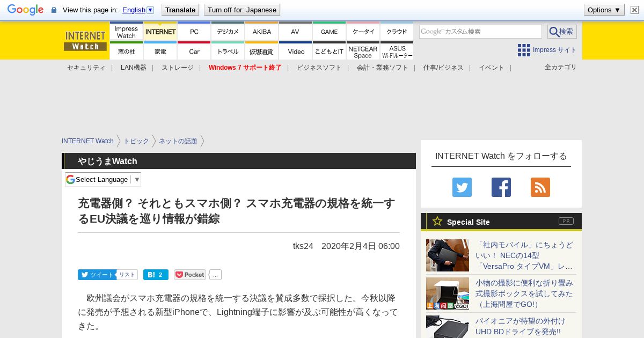Click the Special Site star icon
Screen dimensions: 644x338
[x=437, y=221]
